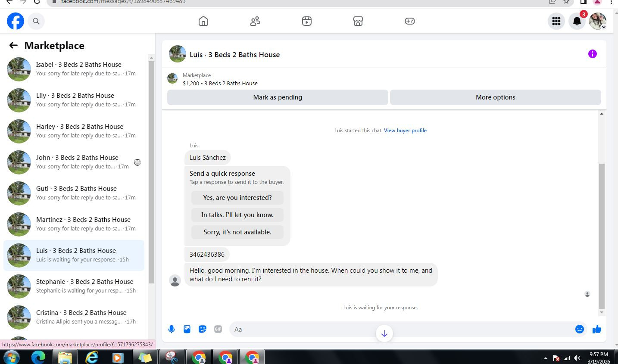This screenshot has height=364, width=618.
Task: Open the Gaming controller icon
Action: tap(410, 21)
